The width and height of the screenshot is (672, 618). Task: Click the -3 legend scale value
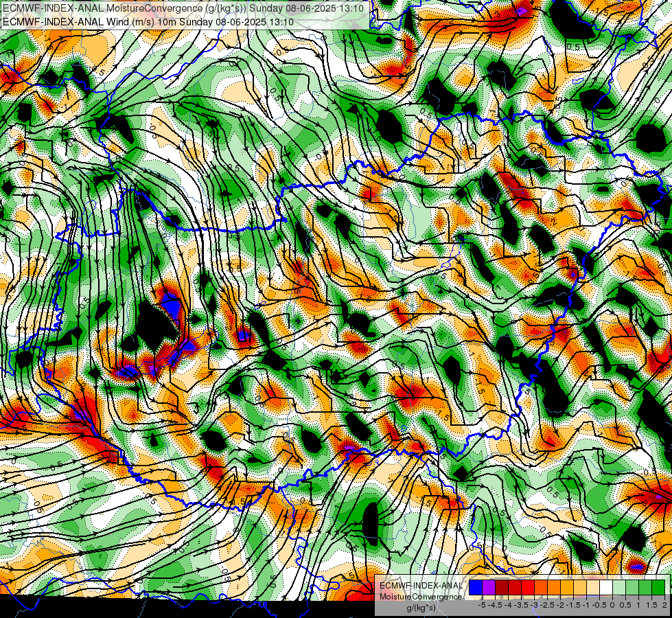(x=535, y=605)
